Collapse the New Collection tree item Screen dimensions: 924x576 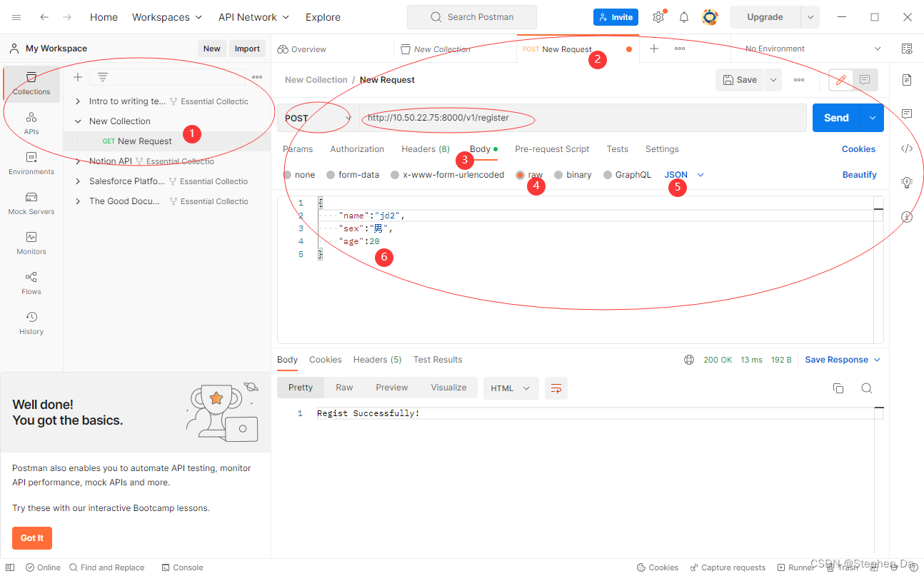click(x=78, y=121)
